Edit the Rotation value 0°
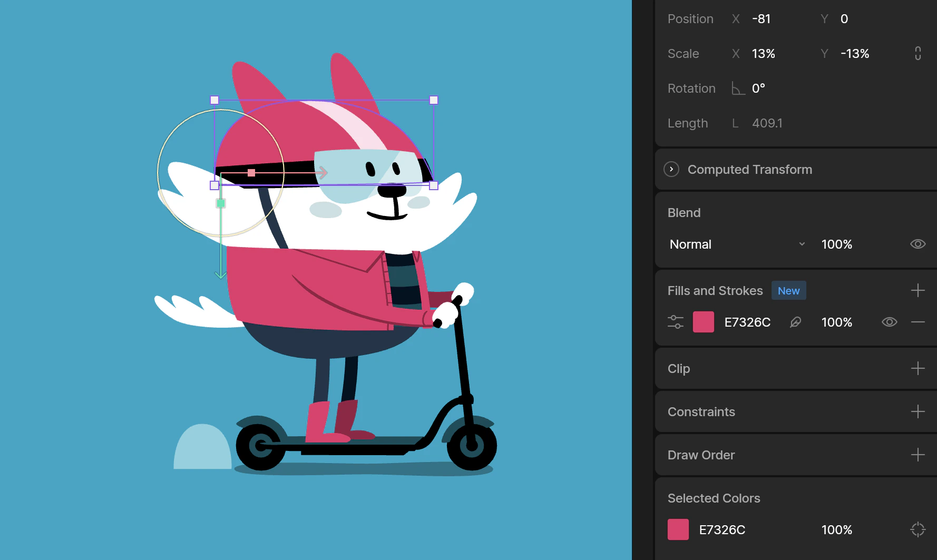Screen dimensions: 937x560 pyautogui.click(x=758, y=88)
